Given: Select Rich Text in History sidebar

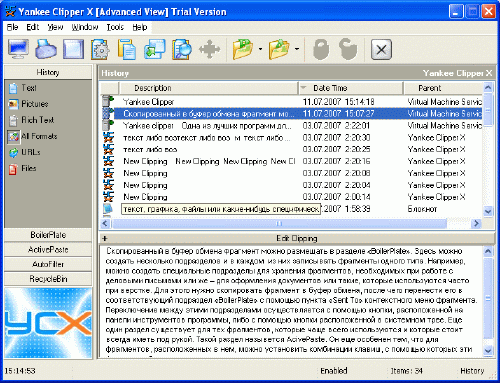Looking at the screenshot, I should pyautogui.click(x=31, y=120).
